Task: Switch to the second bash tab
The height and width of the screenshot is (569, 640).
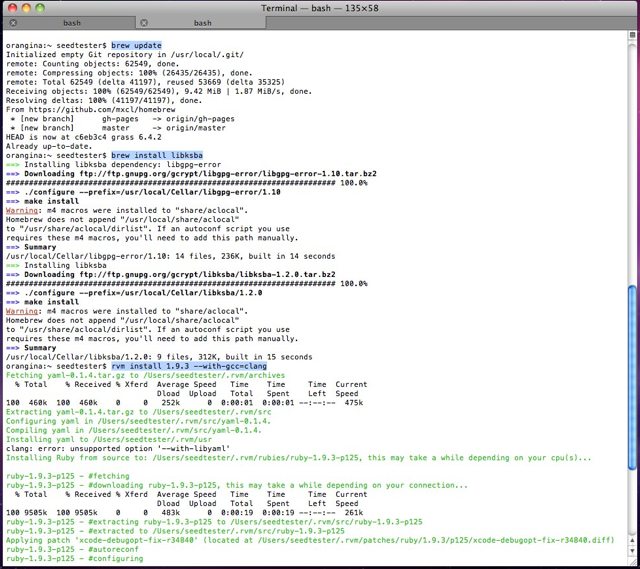Action: (x=203, y=22)
